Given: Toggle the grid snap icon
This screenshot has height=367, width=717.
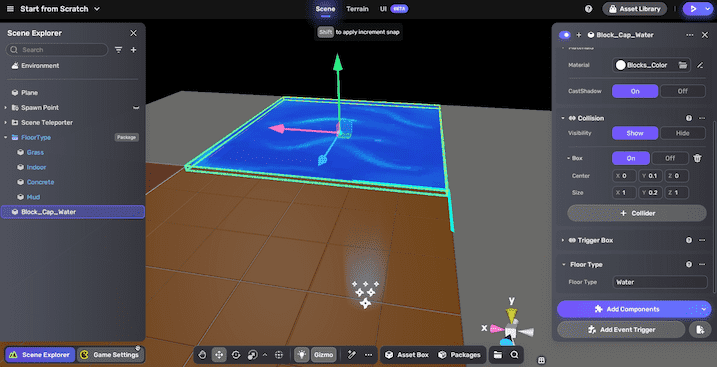Looking at the screenshot, I should point(278,355).
